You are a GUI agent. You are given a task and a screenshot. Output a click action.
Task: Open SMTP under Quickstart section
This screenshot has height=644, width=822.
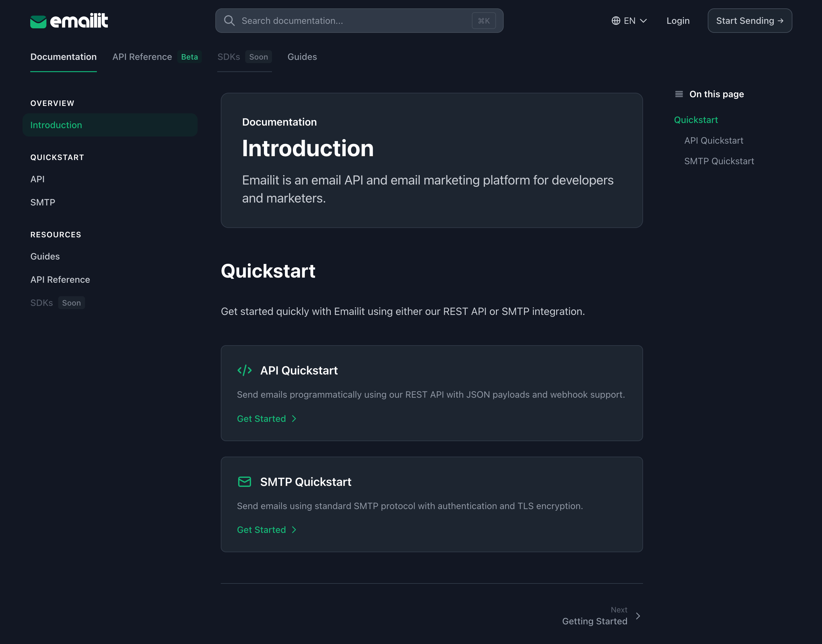click(x=42, y=202)
